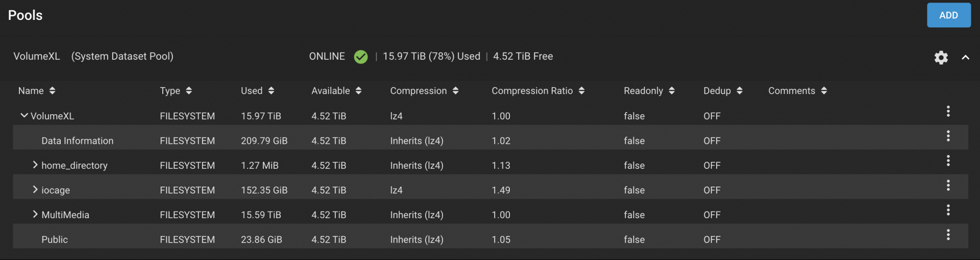Screen dimensions: 980x260
Task: Collapse the VolumeXL pool panel
Action: pyautogui.click(x=965, y=57)
